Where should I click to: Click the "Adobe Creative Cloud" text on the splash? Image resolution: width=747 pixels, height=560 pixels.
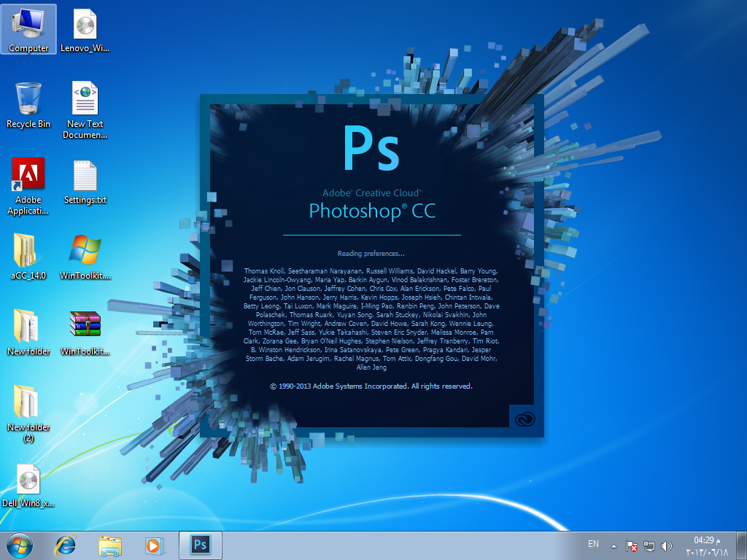click(372, 192)
